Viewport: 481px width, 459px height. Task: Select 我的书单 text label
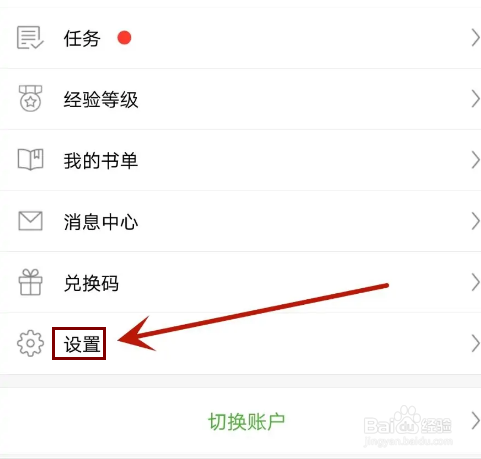tap(101, 160)
